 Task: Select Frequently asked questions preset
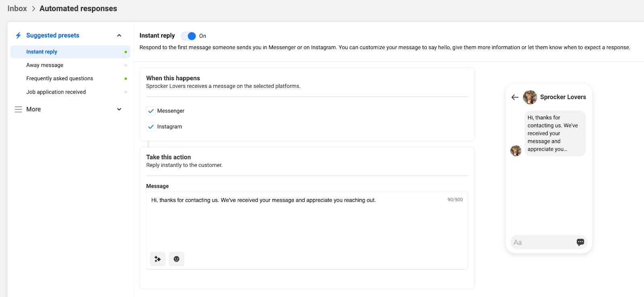[x=60, y=79]
